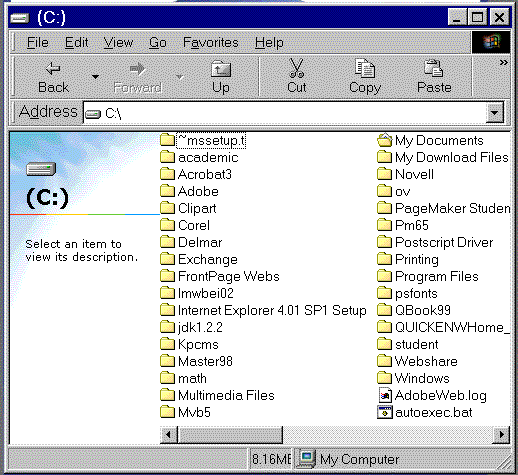Open the Edit menu
Screen dimensions: 518x475
click(x=76, y=43)
